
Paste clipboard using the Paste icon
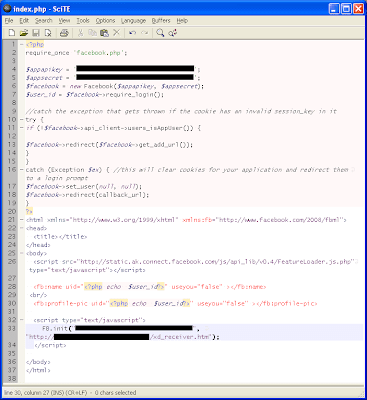(x=104, y=33)
